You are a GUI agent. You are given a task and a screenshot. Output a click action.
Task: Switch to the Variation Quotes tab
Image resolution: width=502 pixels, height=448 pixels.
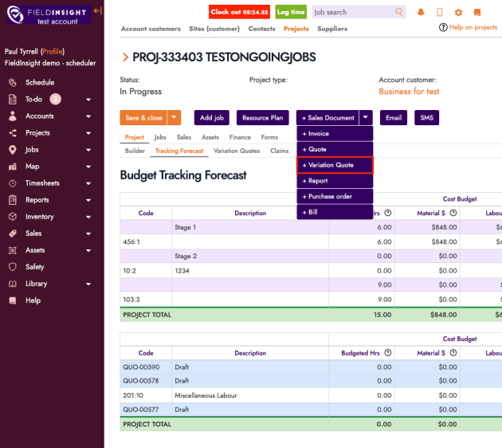click(237, 151)
